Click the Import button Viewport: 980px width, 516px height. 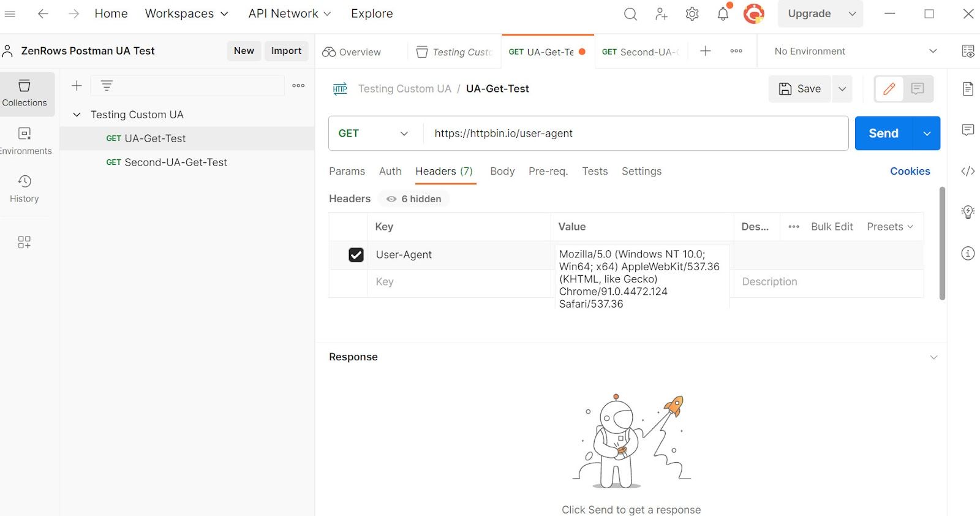tap(286, 51)
